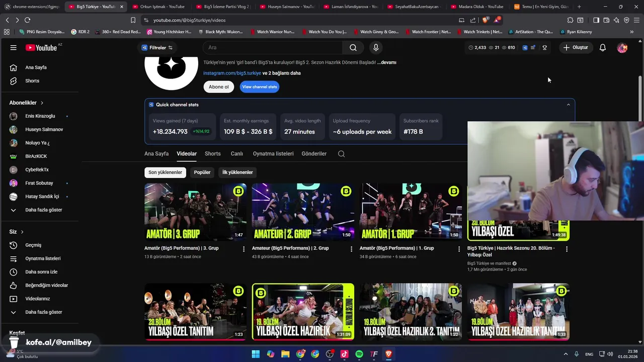Open the Filtreler dropdown
The width and height of the screenshot is (644, 362).
157,48
